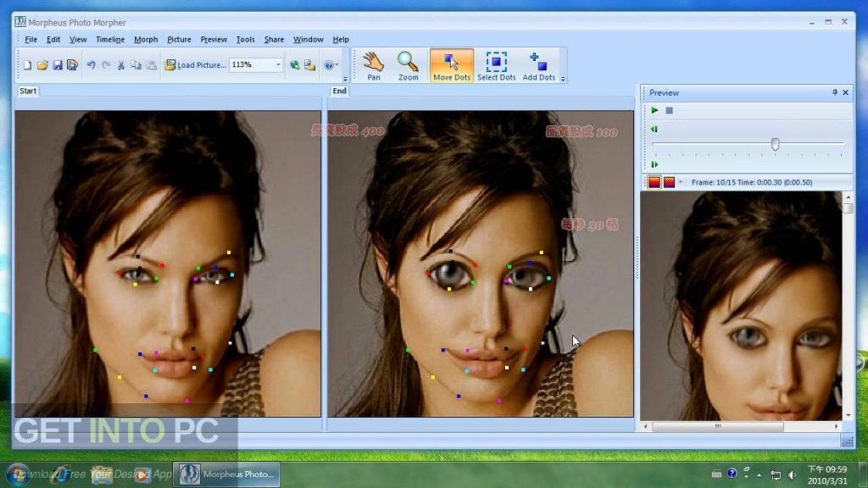Undo the last action
The width and height of the screenshot is (868, 488).
click(92, 64)
